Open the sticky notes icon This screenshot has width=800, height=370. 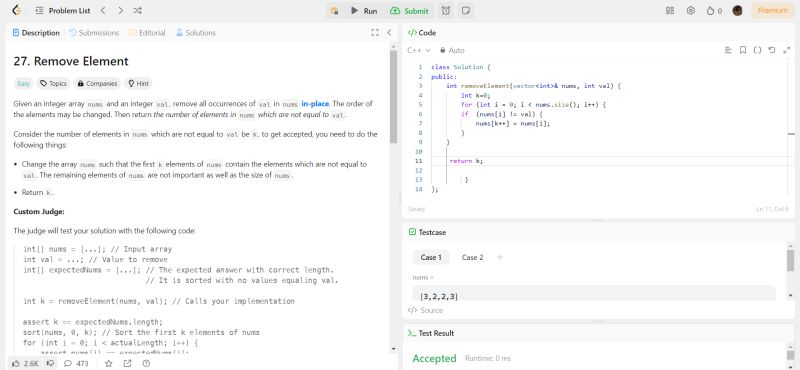[465, 11]
